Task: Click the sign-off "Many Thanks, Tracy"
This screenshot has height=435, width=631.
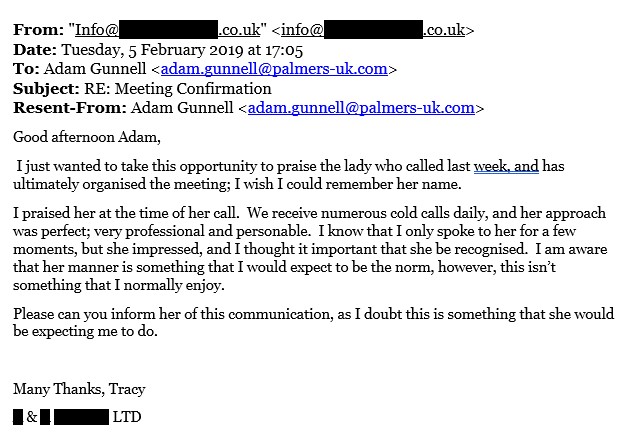Action: 79,389
